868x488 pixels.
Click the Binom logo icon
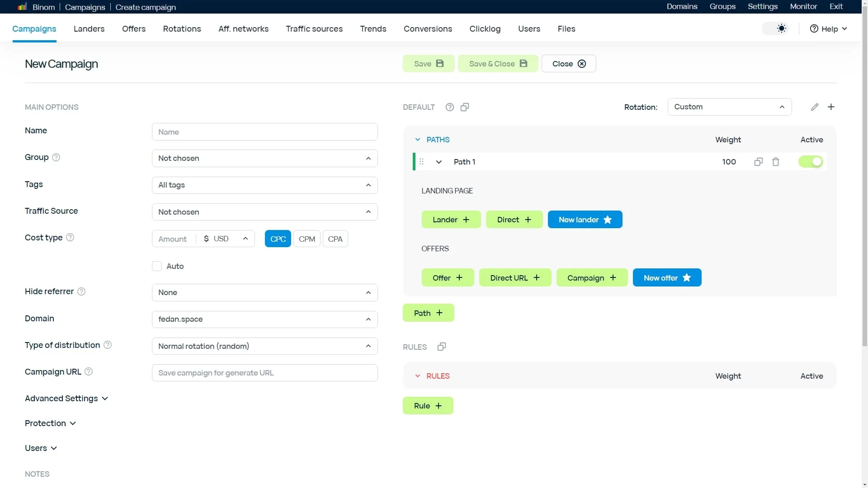tap(22, 7)
